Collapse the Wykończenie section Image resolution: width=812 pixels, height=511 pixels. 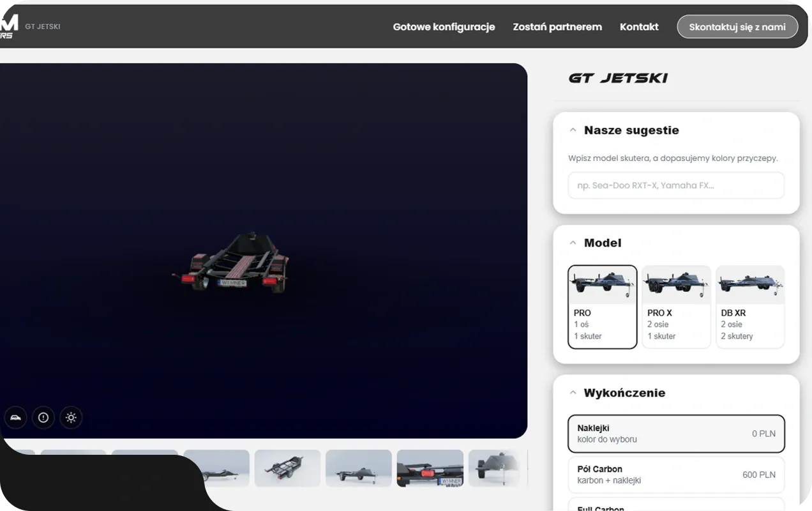pos(573,393)
